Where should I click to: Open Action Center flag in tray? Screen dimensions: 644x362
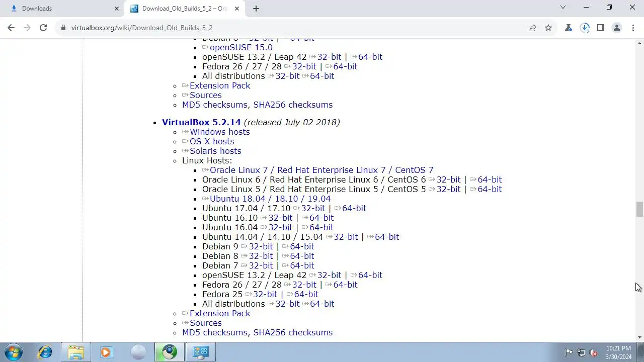tap(569, 352)
